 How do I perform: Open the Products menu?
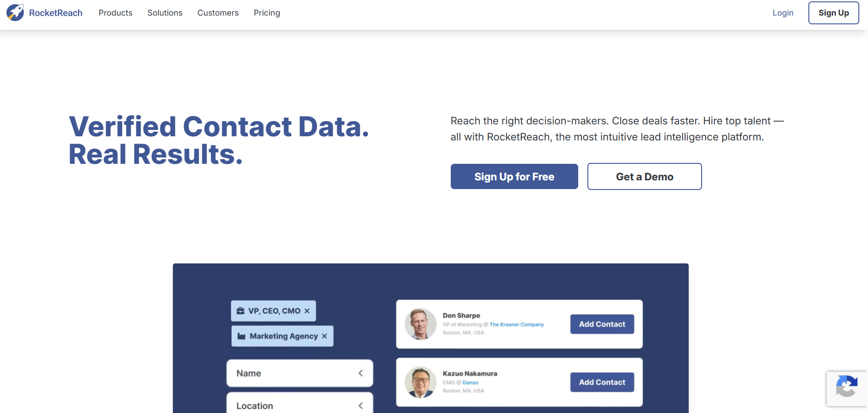(x=115, y=13)
